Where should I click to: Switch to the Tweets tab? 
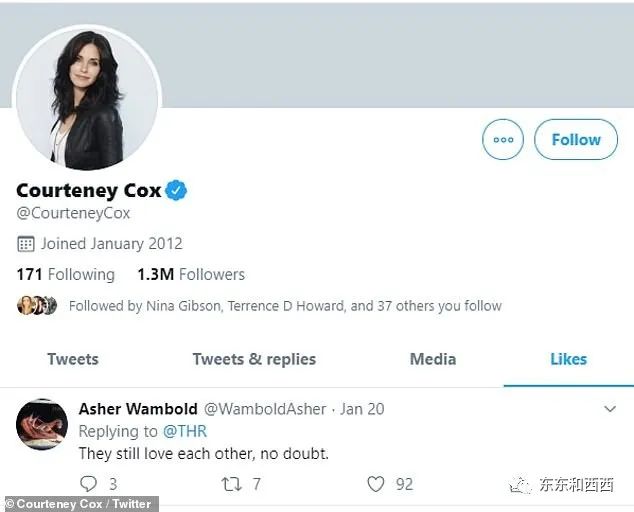click(x=73, y=359)
